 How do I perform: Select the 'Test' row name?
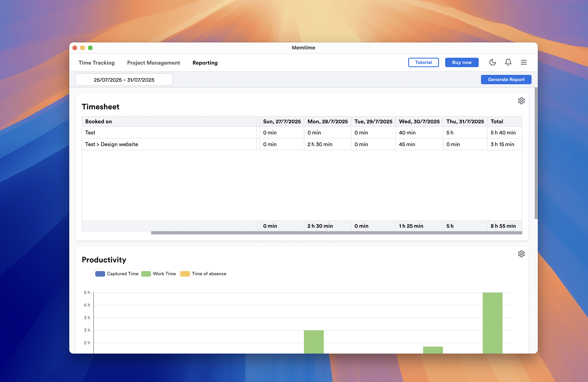(x=90, y=133)
